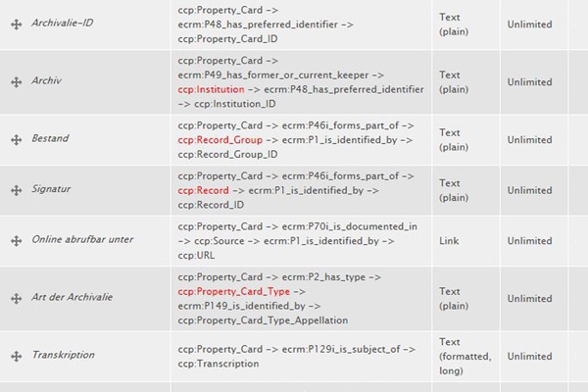588x392 pixels.
Task: Select the drag handle of the Bestand row
Action: pyautogui.click(x=16, y=140)
